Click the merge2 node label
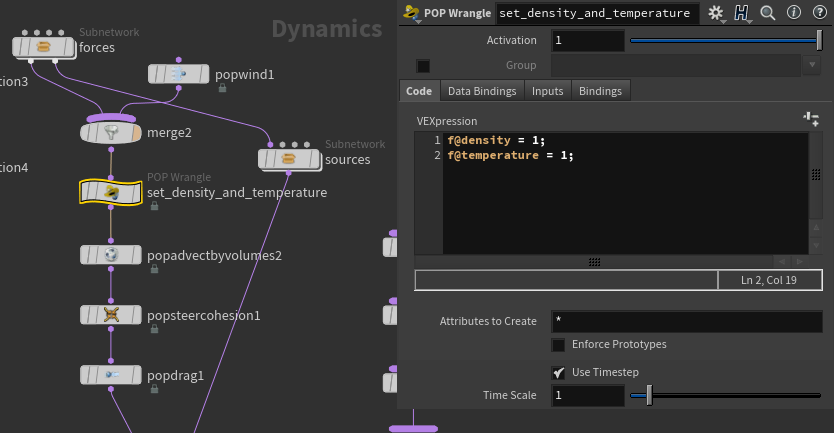Screen dimensions: 834x433 click(x=169, y=132)
